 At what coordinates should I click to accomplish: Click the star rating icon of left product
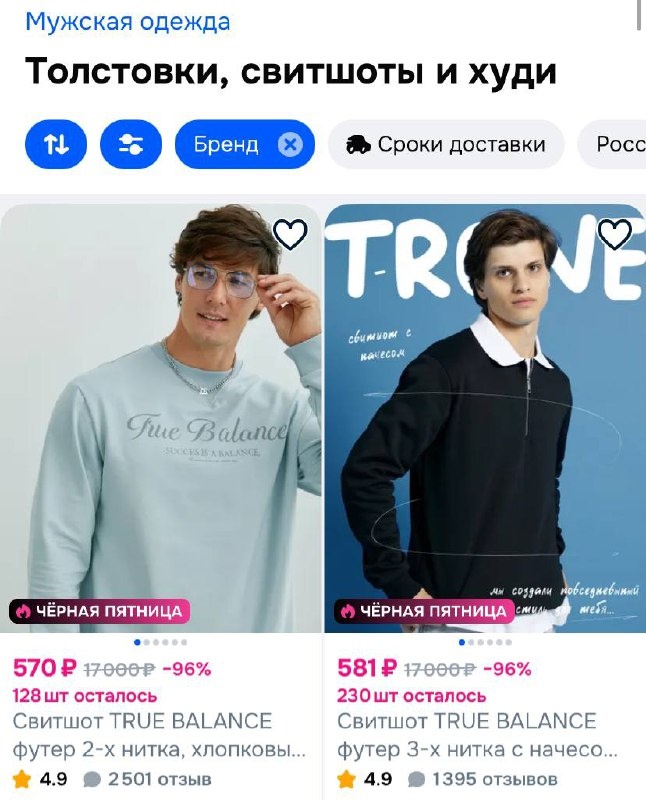coord(22,779)
